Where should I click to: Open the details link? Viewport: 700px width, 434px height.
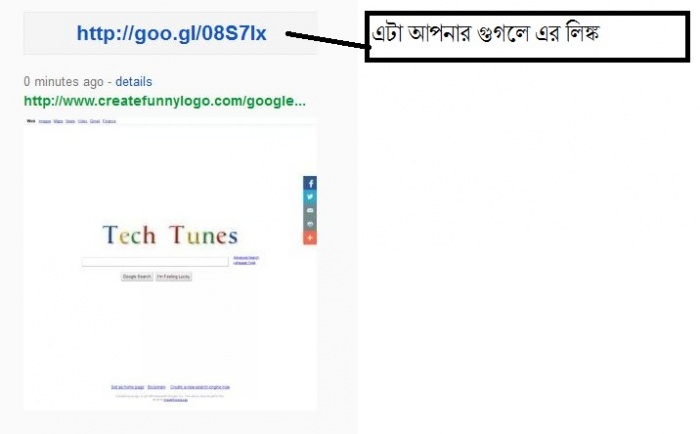click(x=133, y=82)
